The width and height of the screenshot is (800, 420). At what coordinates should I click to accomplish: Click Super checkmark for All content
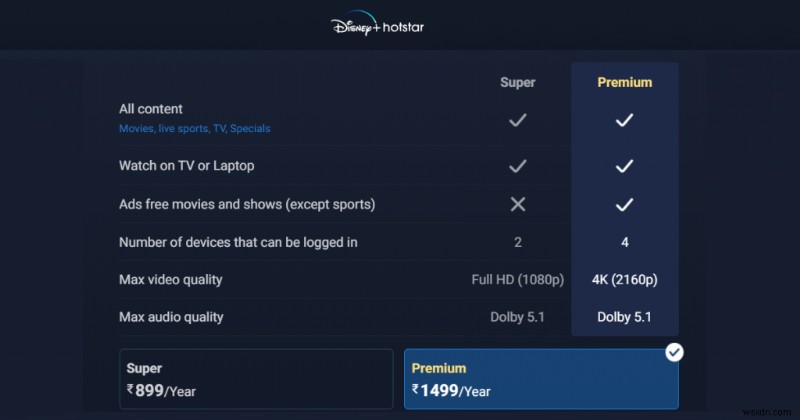point(517,120)
